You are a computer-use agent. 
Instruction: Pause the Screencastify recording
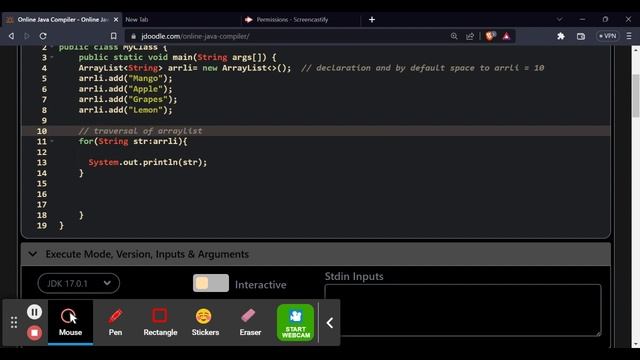click(x=34, y=312)
